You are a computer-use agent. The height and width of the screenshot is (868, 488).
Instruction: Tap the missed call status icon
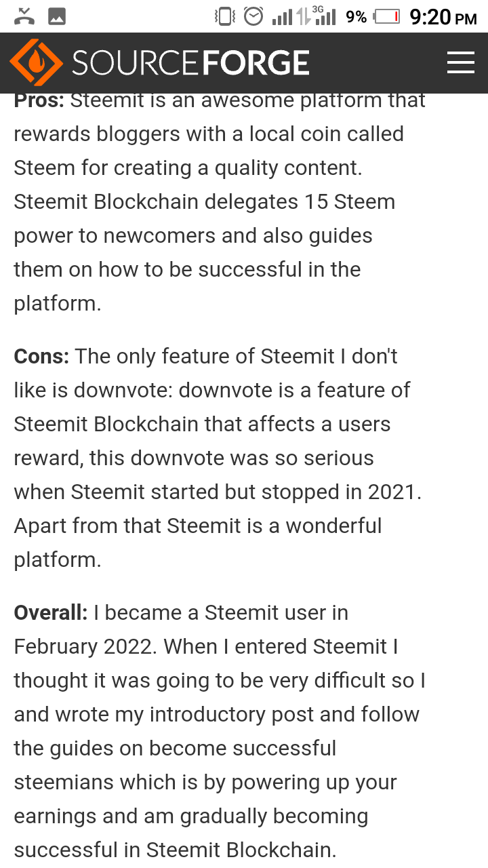[x=25, y=16]
